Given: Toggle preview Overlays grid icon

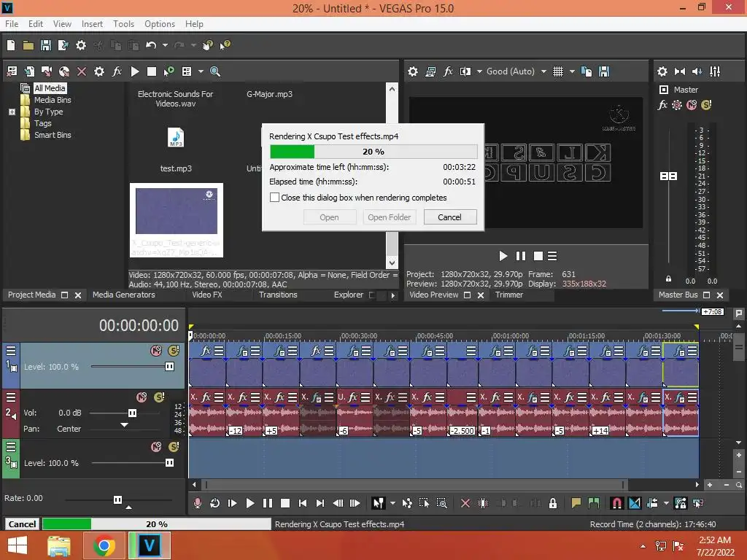Looking at the screenshot, I should click(558, 71).
